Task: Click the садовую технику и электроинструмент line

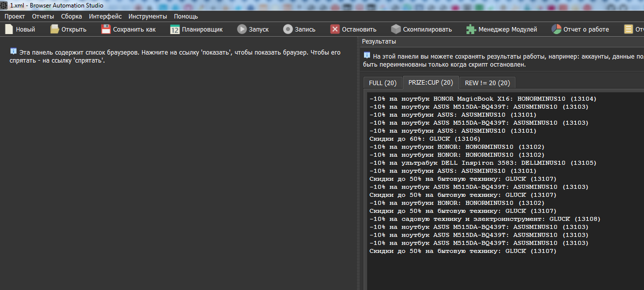Action: pos(485,219)
